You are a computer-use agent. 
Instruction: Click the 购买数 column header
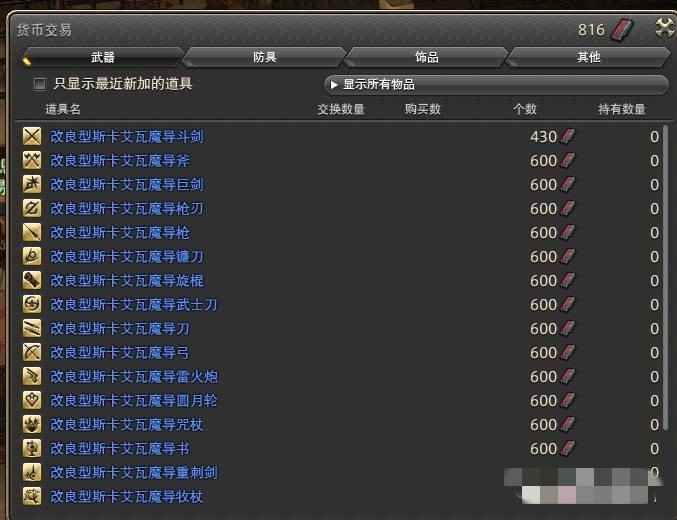coord(423,109)
